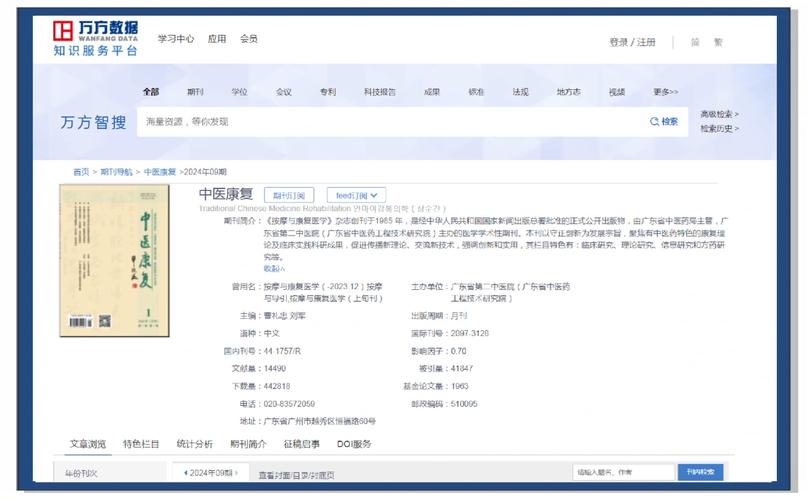Go to the issue after 2024年09期

tap(236, 473)
